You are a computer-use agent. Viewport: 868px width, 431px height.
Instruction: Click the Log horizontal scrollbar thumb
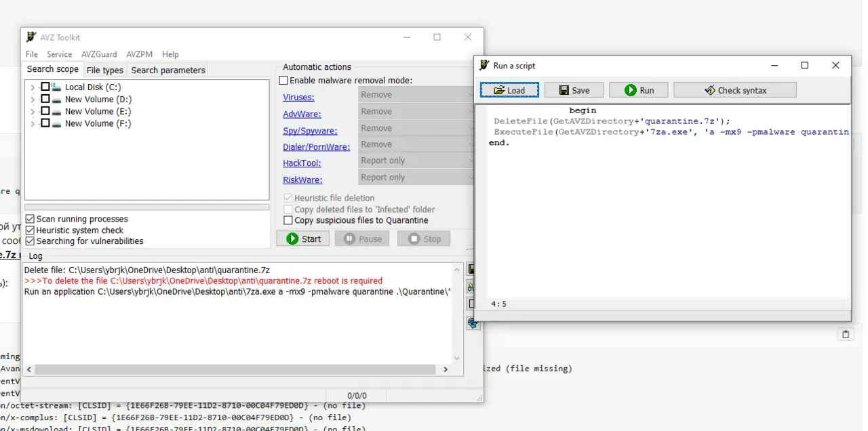pos(234,369)
